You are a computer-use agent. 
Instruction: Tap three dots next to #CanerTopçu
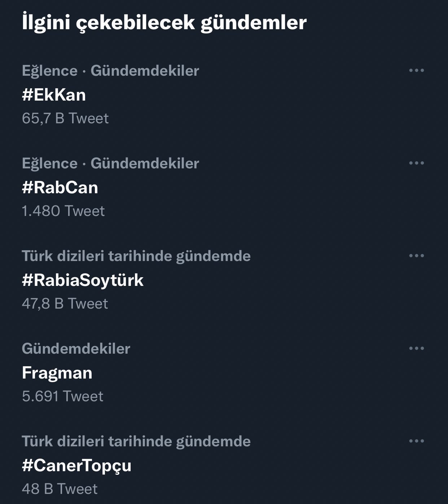(416, 441)
